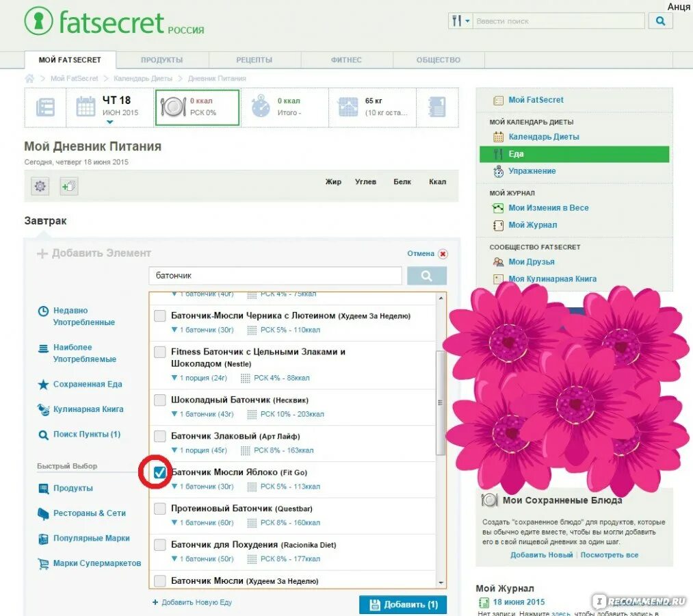This screenshot has height=616, width=693.
Task: Click the food search magnifier button
Action: [x=426, y=276]
